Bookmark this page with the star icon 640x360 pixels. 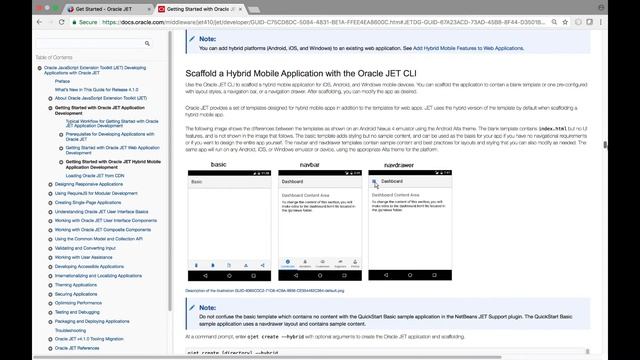(x=565, y=22)
